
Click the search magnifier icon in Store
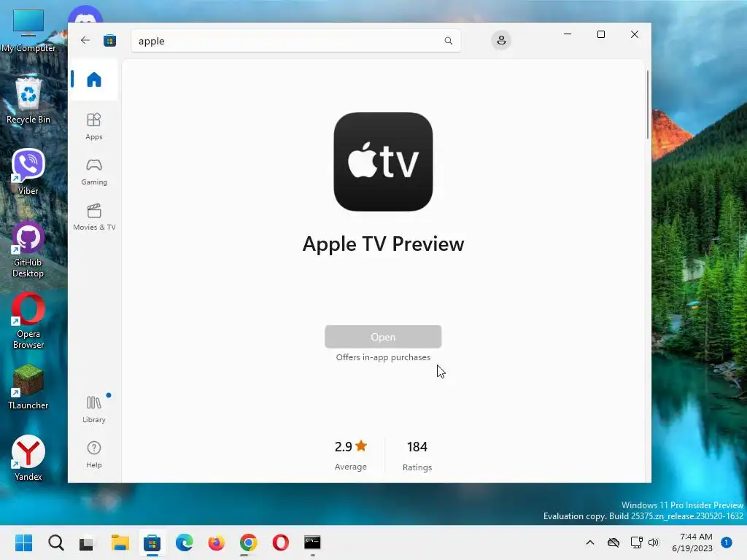[x=449, y=41]
